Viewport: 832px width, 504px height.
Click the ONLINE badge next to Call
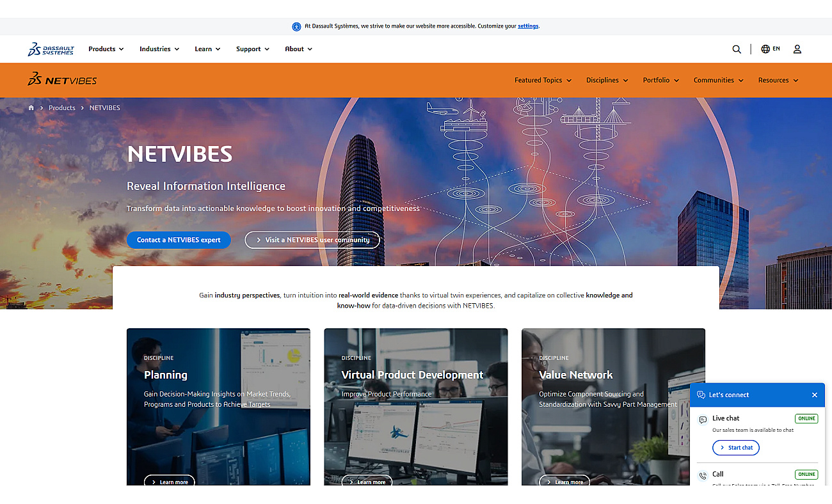tap(806, 475)
